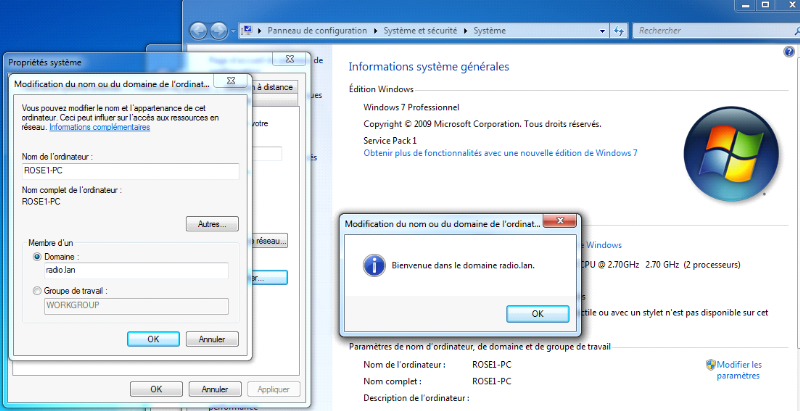Click OK in the Propriétés système window

pos(156,389)
